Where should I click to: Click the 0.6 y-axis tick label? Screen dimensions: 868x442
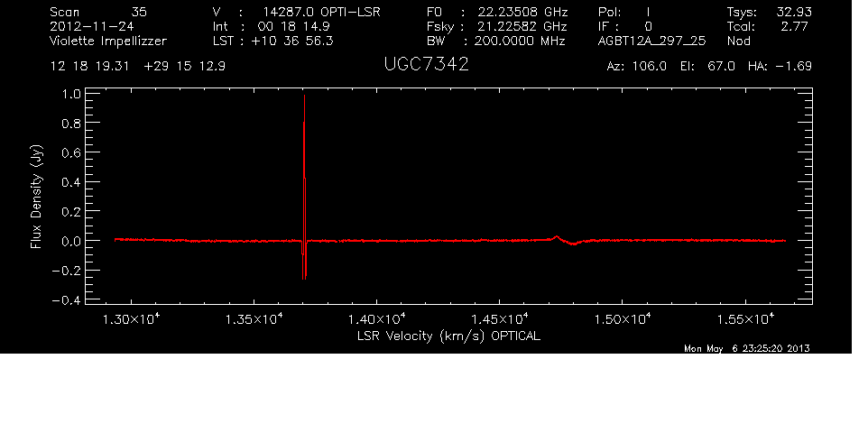pos(71,153)
